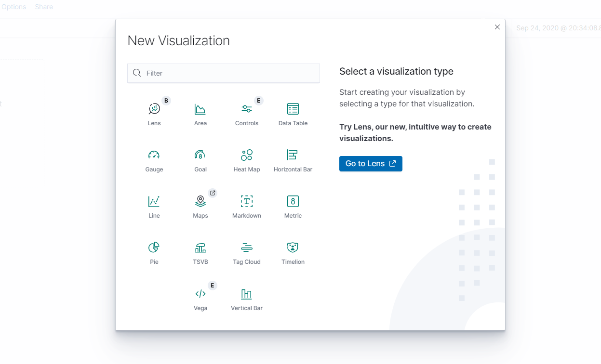Click the "Select a visualization type" heading

coord(396,71)
